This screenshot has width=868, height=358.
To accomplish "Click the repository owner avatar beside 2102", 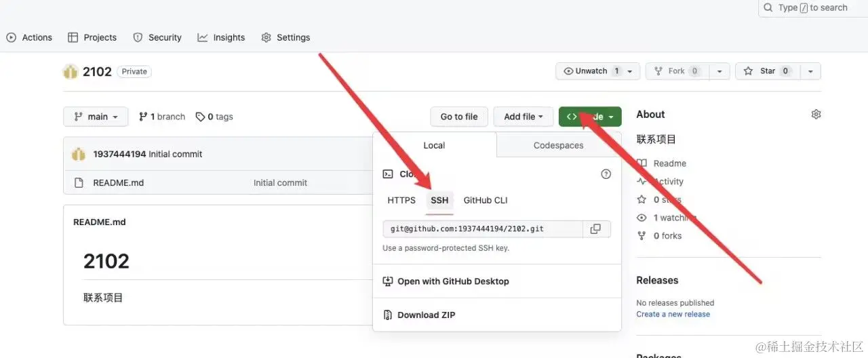I will coord(71,71).
